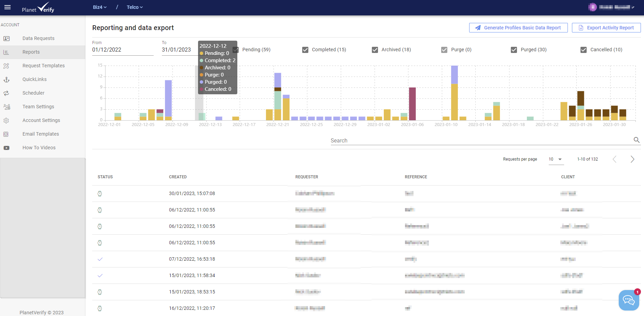Click the 06/12/2022, 11:00:55 cell in second row

pos(192,210)
